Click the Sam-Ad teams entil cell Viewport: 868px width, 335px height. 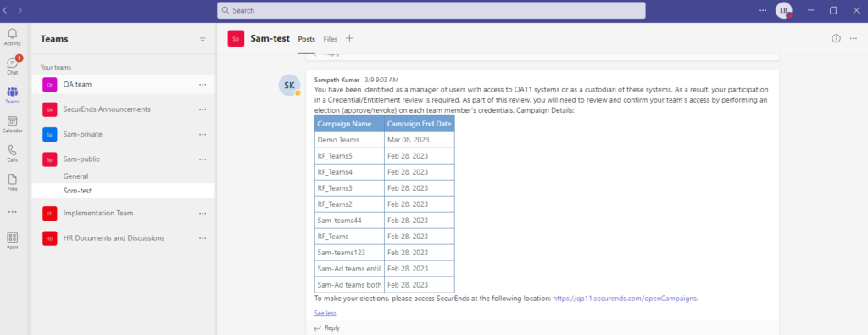click(350, 269)
